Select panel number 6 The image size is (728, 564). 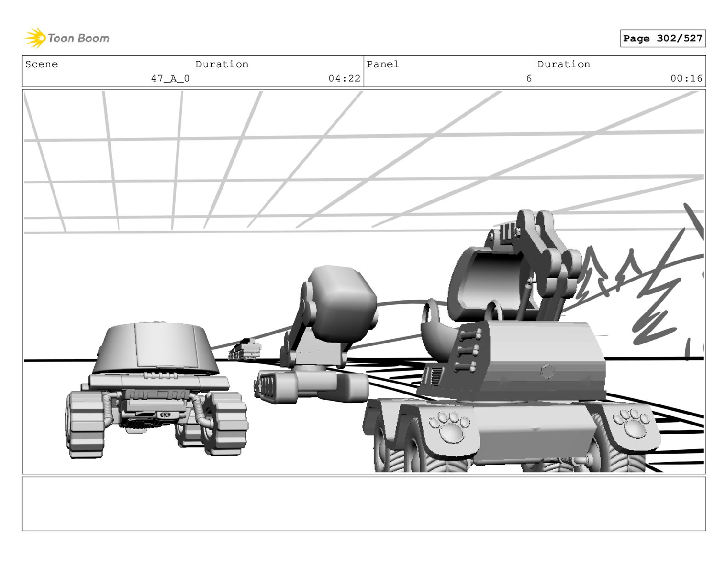click(529, 79)
